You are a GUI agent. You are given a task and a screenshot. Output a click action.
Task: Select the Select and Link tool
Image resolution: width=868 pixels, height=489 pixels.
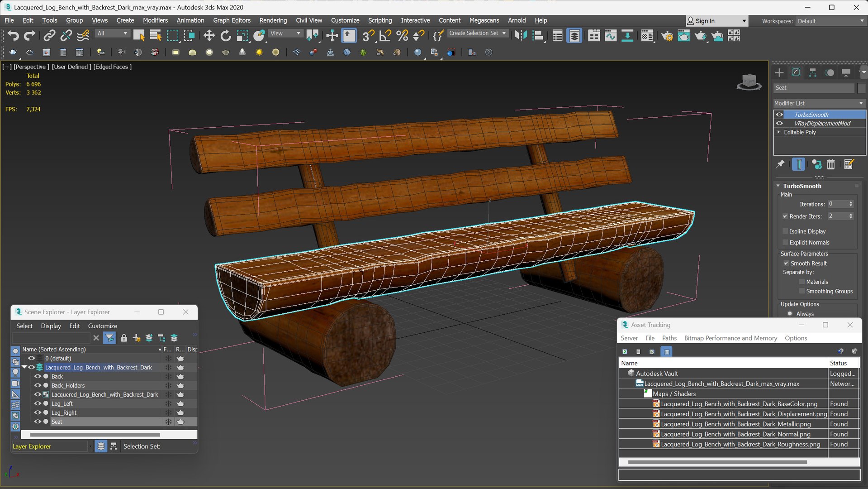(x=49, y=35)
